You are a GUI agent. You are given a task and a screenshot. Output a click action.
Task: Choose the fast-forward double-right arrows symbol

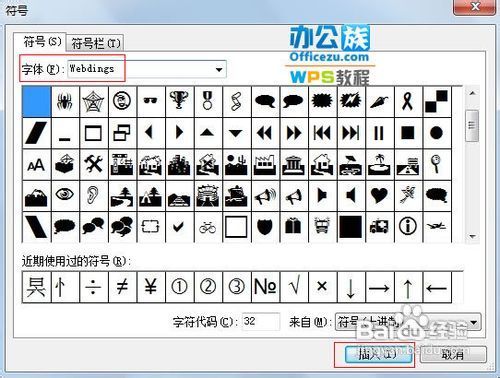tap(293, 133)
